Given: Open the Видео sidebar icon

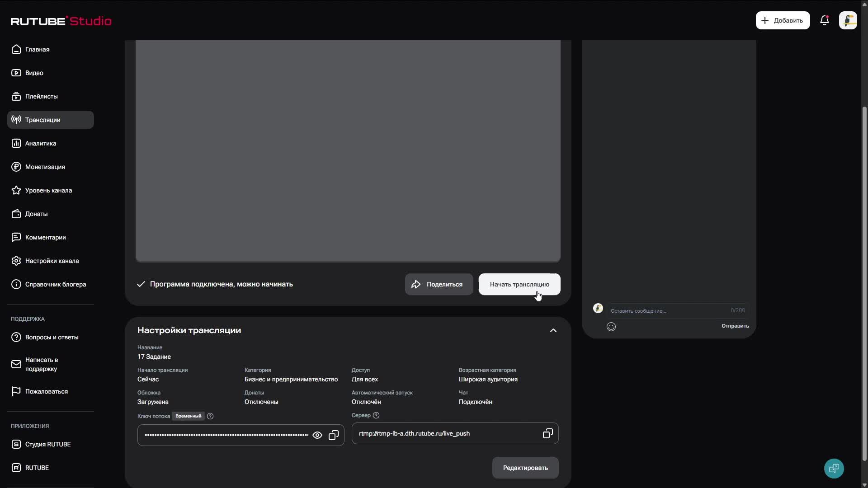Looking at the screenshot, I should 16,73.
